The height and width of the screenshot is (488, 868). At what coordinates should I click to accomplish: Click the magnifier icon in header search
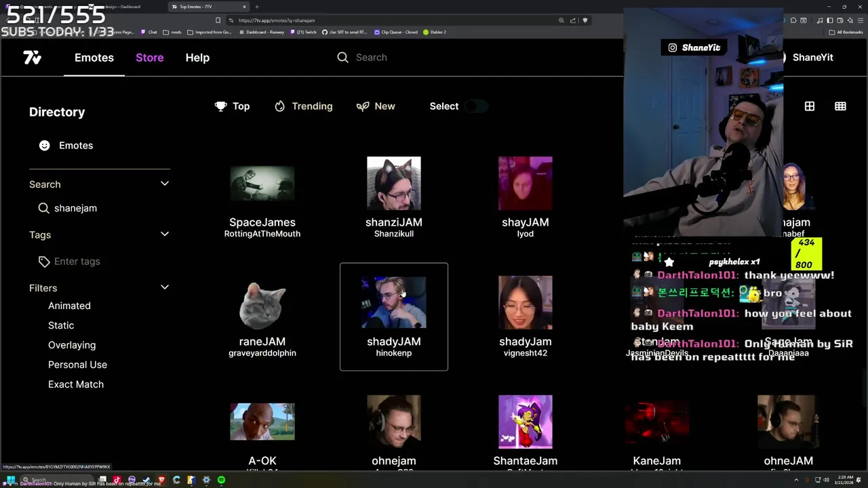tap(342, 58)
